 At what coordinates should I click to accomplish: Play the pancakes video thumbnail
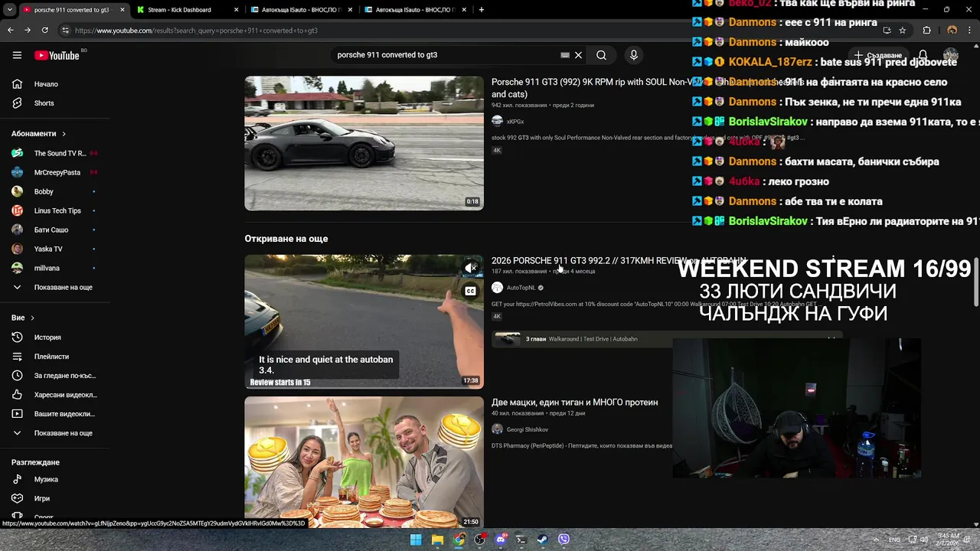364,462
